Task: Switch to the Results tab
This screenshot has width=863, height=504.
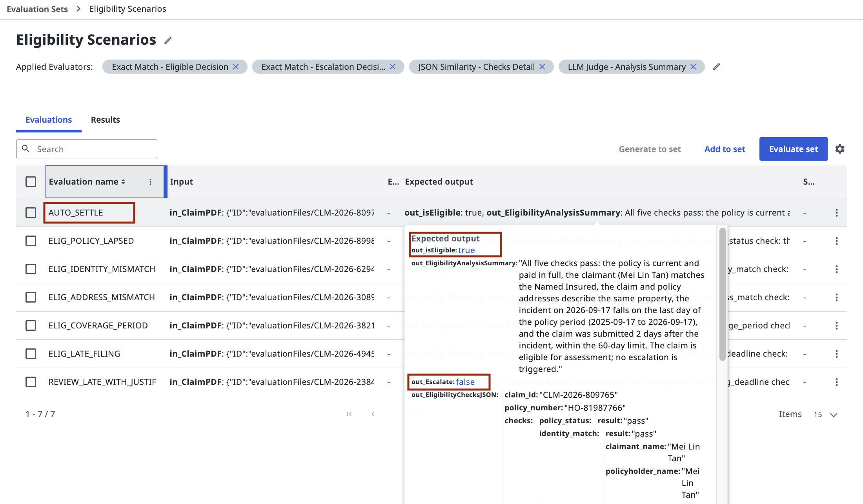Action: [x=105, y=120]
